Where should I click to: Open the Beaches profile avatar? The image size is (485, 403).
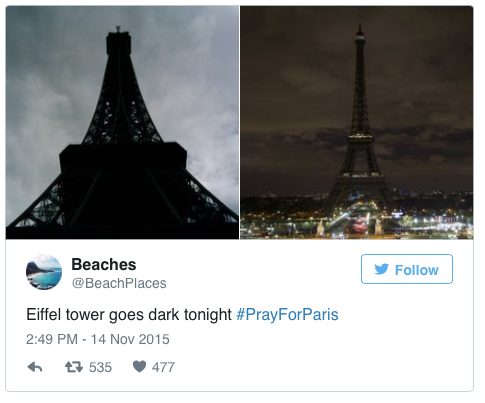[44, 272]
